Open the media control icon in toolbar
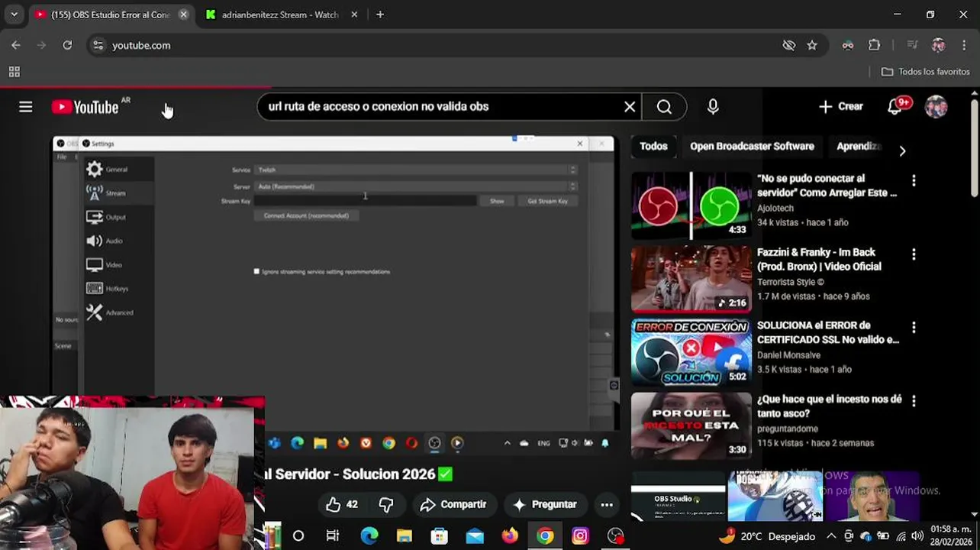The image size is (980, 550). 912,45
